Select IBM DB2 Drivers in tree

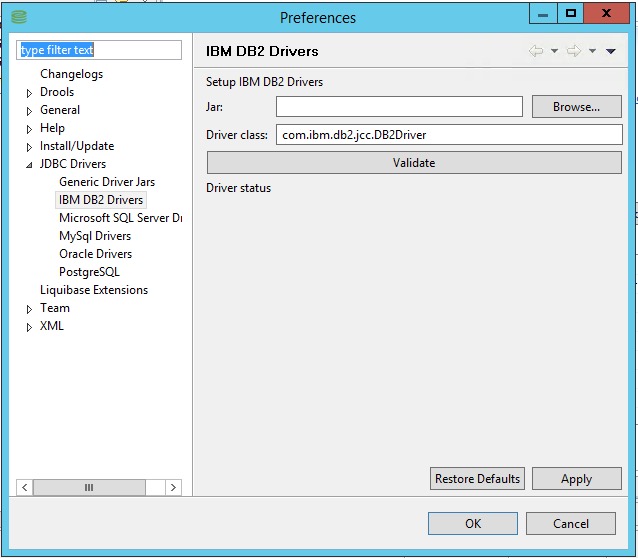tap(101, 200)
